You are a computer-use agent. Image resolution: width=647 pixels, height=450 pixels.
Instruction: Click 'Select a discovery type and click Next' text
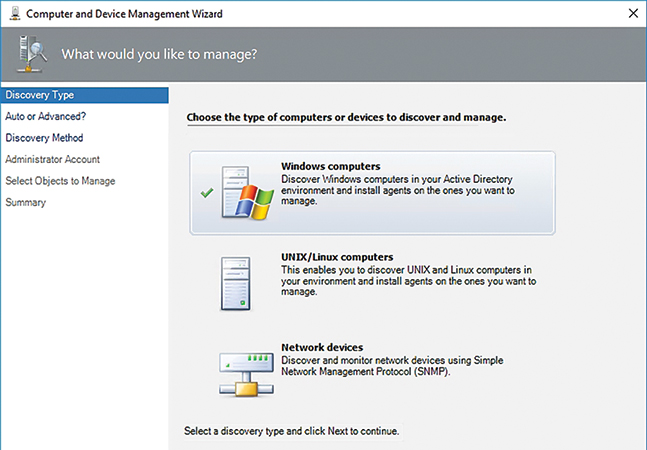point(291,431)
